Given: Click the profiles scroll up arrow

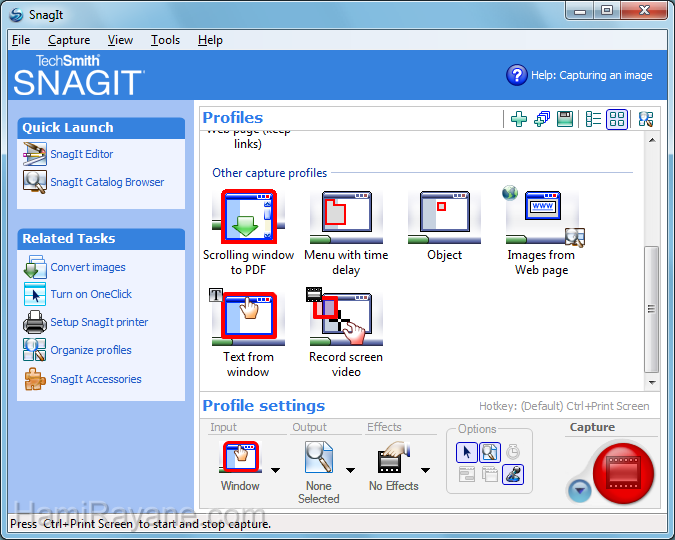Looking at the screenshot, I should pos(652,140).
